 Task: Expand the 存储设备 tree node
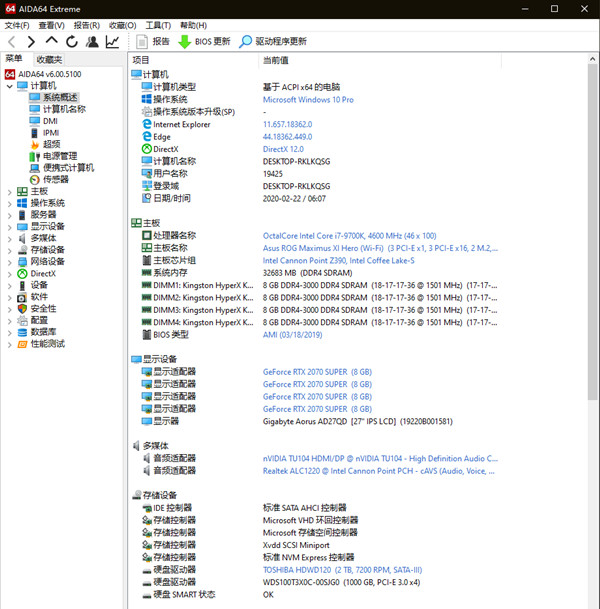(x=9, y=251)
